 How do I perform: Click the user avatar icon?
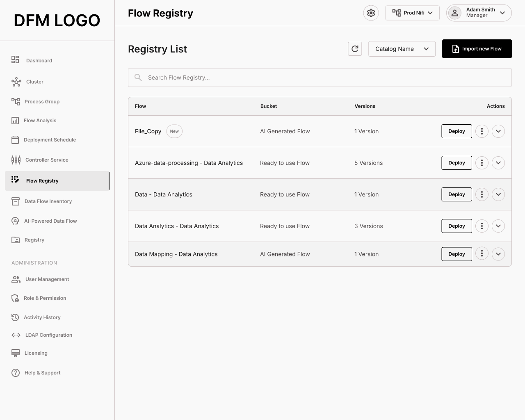point(455,13)
